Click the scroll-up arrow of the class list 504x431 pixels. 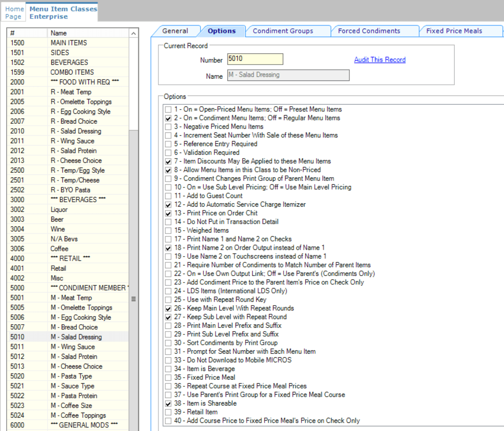[x=134, y=33]
